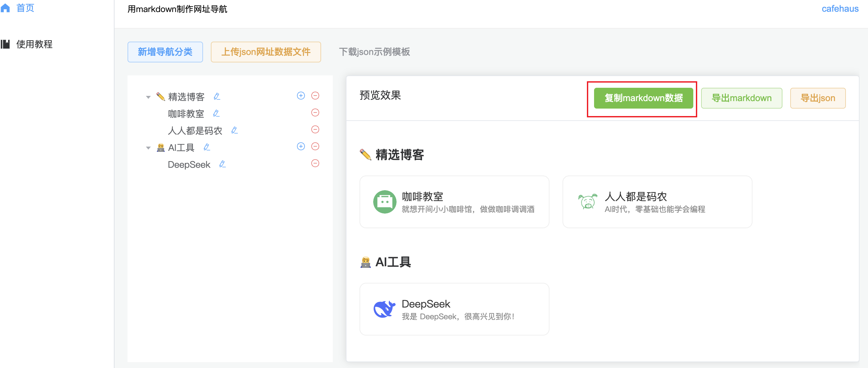Click the pencil emoji beside 精选博客 heading

[365, 154]
